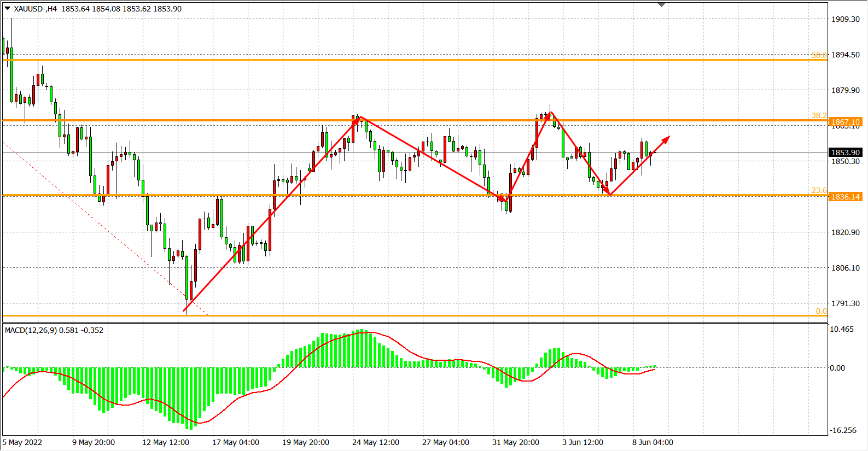Click the gray chart shift marker at top
This screenshot has width=868, height=451.
(x=661, y=5)
